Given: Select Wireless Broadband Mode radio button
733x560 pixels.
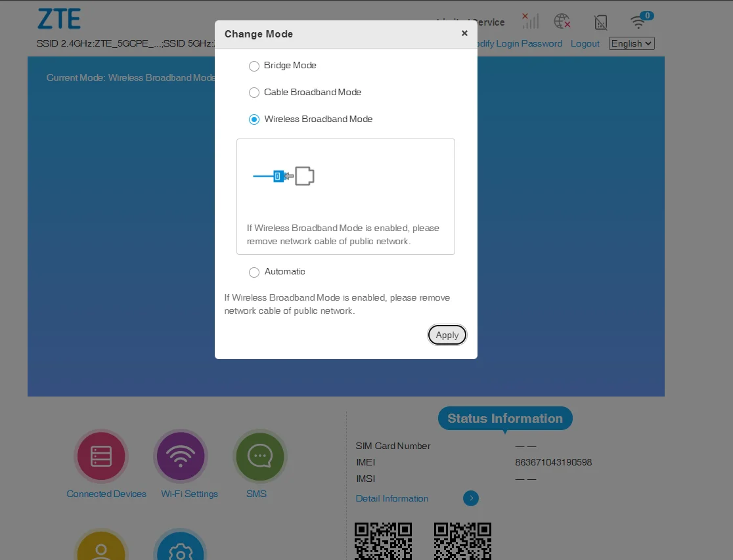Looking at the screenshot, I should (254, 119).
